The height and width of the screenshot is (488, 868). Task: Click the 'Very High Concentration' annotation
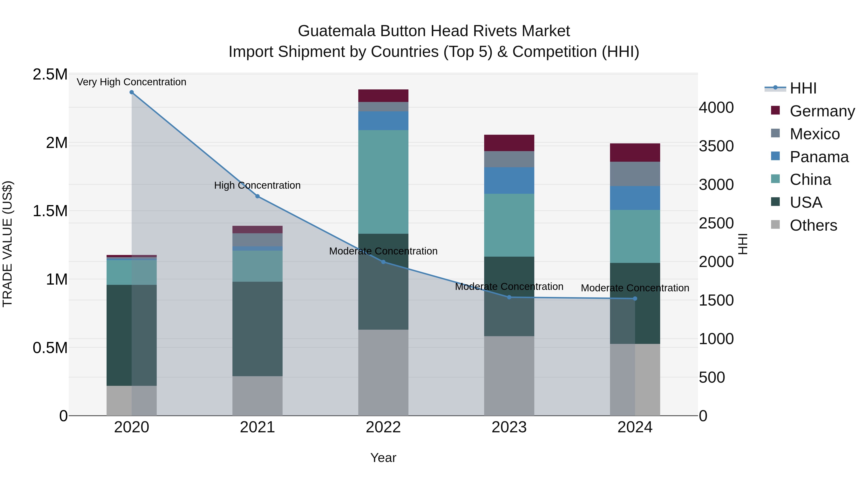click(x=131, y=82)
